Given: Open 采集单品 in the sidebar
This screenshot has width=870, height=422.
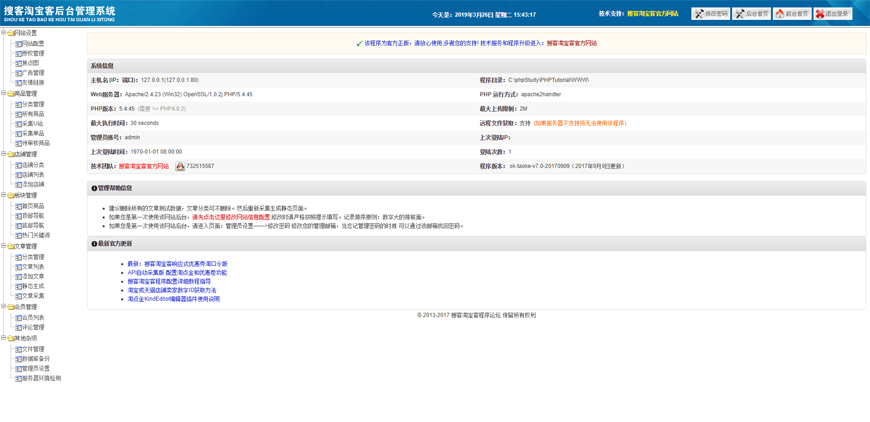Looking at the screenshot, I should 33,133.
